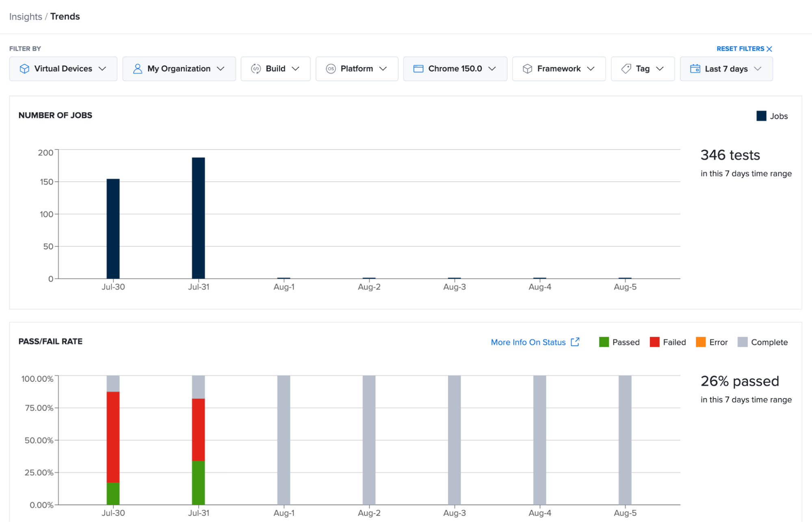812x522 pixels.
Task: Expand the Chrome 150.0 dropdown chevron
Action: pyautogui.click(x=492, y=69)
